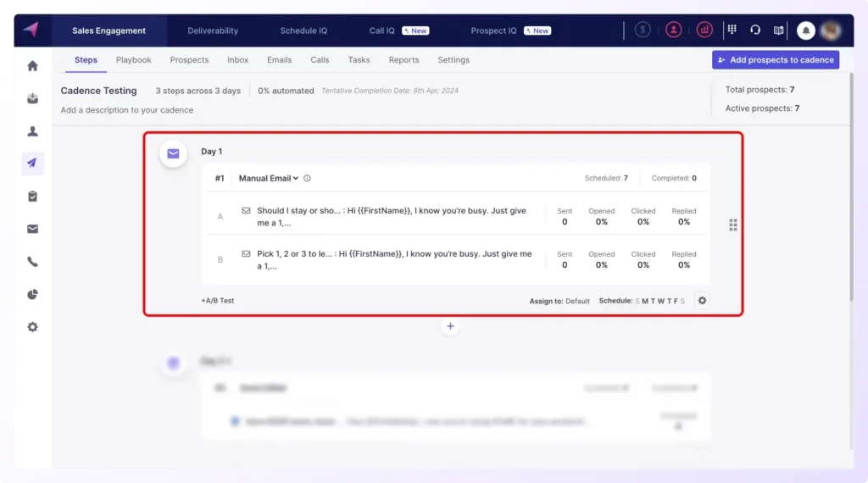This screenshot has height=483, width=868.
Task: Open the notifications bell icon
Action: click(x=805, y=31)
